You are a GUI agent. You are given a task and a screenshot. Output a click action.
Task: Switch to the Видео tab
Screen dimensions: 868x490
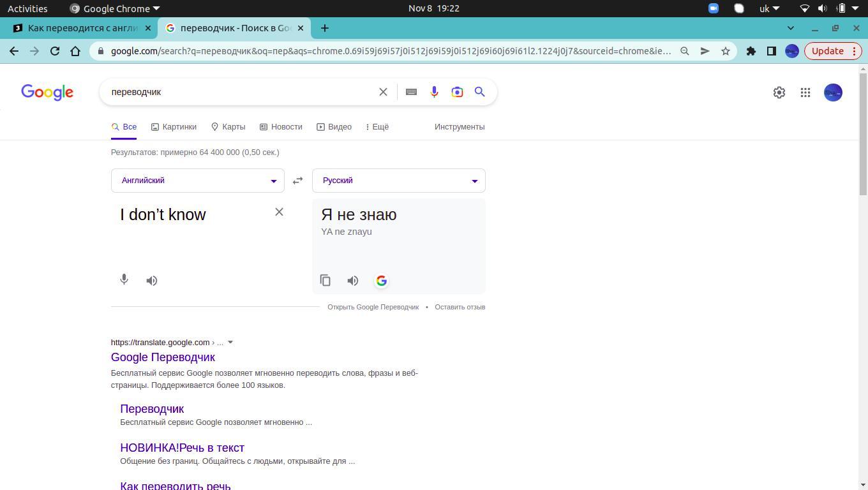[x=334, y=127]
